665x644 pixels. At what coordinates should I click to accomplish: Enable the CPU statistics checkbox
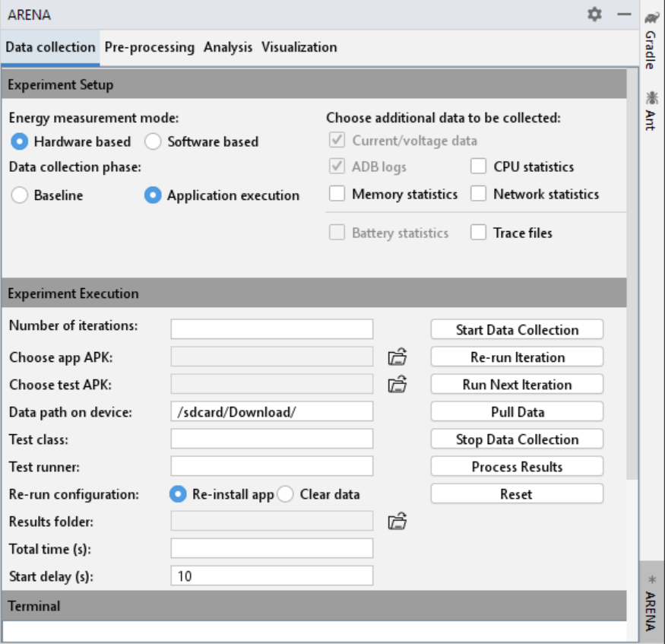pos(478,167)
